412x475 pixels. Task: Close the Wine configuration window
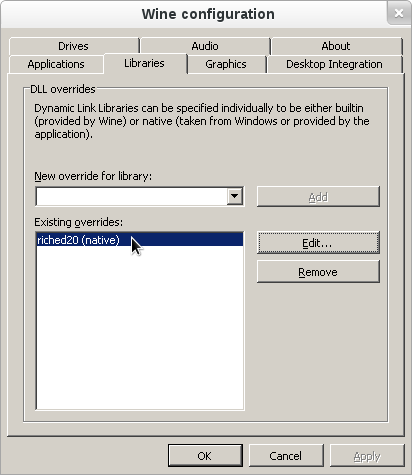399,13
